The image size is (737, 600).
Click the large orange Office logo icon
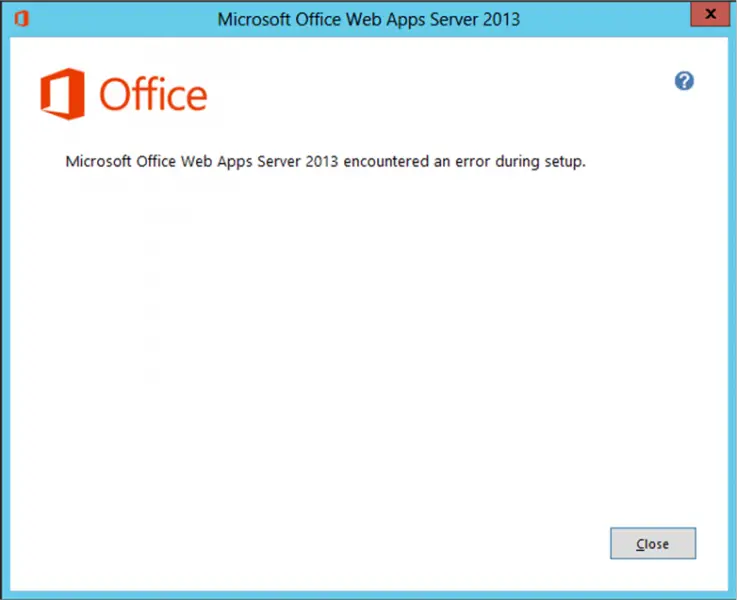click(63, 94)
